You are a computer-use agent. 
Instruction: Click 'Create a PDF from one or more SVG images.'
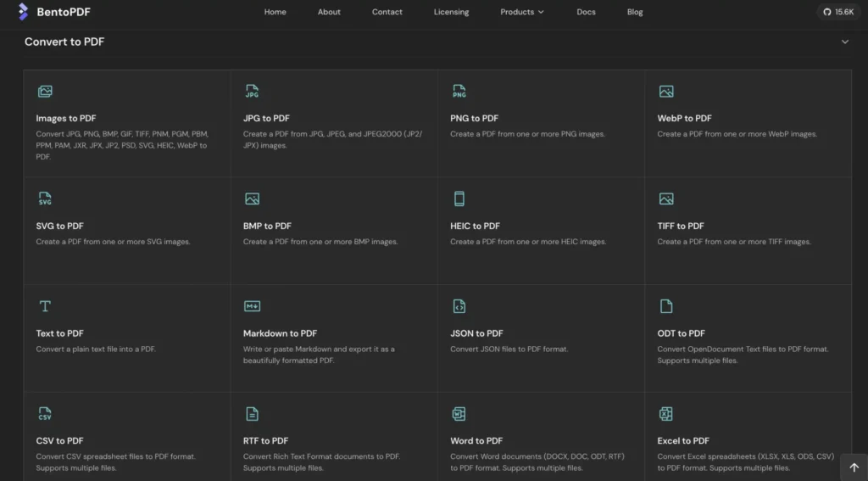[113, 242]
